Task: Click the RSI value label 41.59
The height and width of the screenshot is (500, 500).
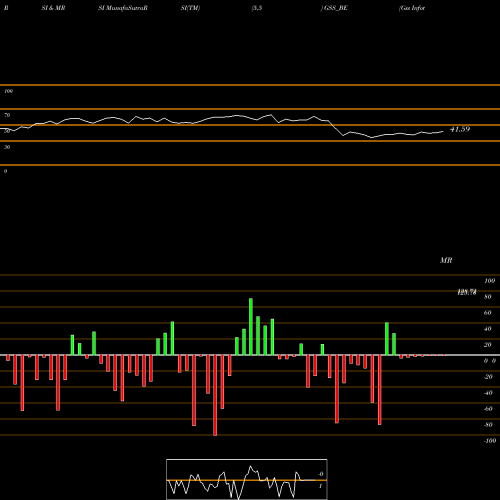Action: [460, 129]
